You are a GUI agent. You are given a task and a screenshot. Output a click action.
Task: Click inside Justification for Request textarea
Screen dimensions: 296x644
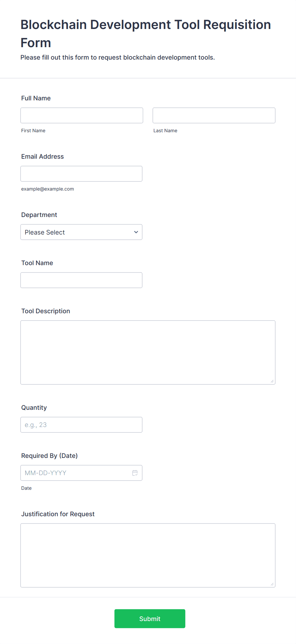pyautogui.click(x=148, y=555)
